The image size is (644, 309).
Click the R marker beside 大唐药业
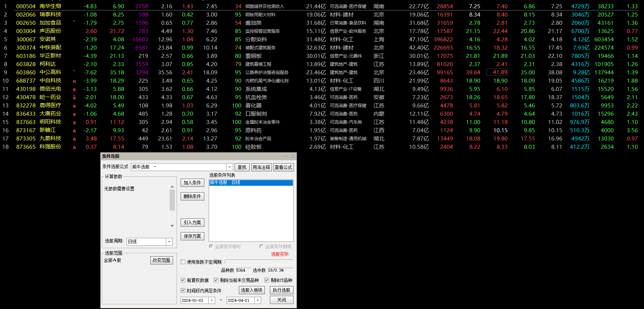click(74, 115)
